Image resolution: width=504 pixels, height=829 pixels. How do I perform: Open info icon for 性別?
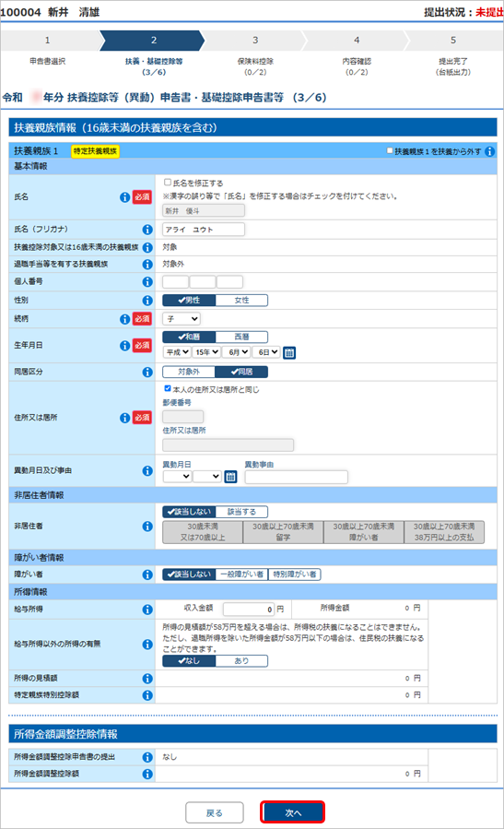point(147,301)
